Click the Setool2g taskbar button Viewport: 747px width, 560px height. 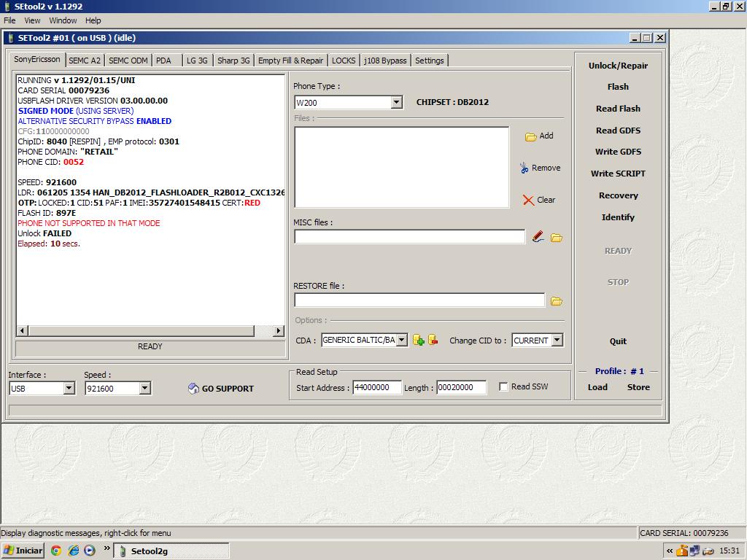click(172, 551)
